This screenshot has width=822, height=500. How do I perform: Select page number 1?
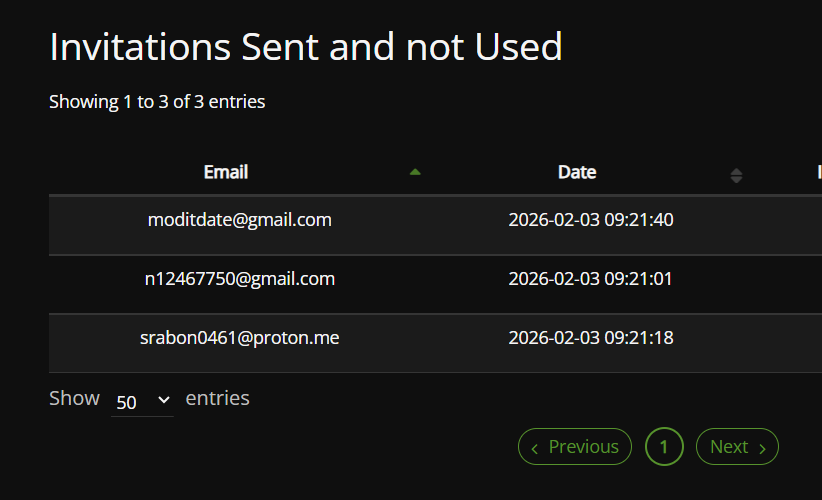[664, 447]
